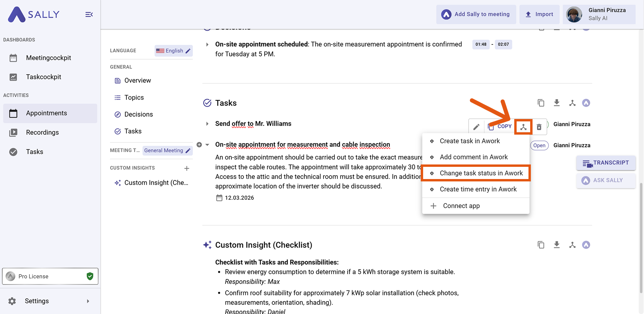
Task: Open the Transcript panel
Action: [606, 163]
